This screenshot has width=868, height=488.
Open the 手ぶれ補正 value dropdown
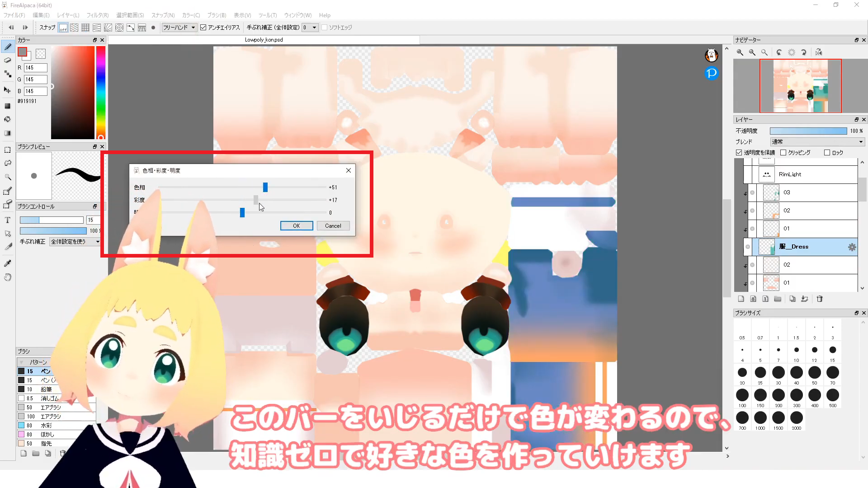coord(310,28)
